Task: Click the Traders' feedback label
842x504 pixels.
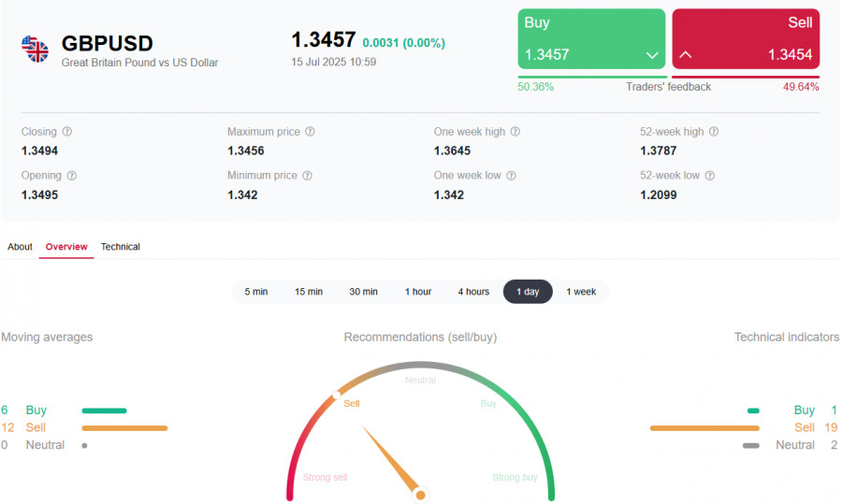Action: (x=668, y=87)
